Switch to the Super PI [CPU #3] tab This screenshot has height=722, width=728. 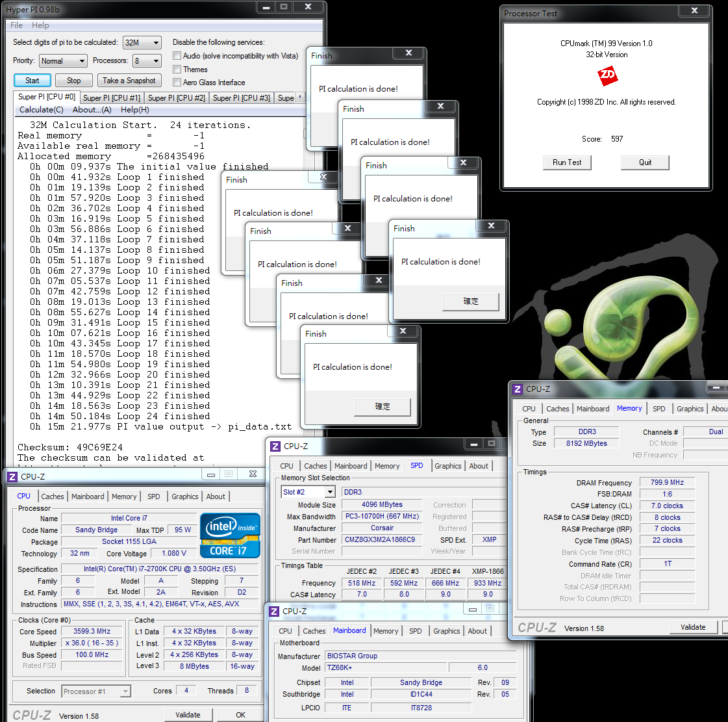click(x=242, y=98)
